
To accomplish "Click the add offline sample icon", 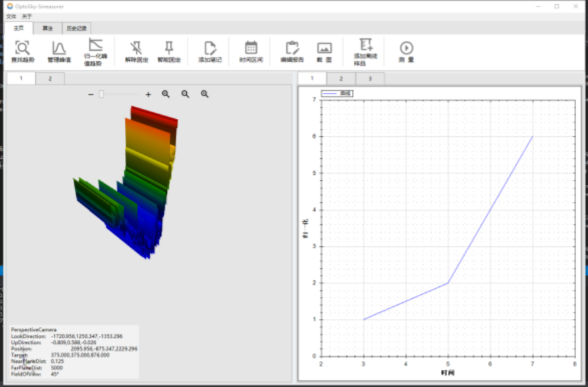I will 365,47.
